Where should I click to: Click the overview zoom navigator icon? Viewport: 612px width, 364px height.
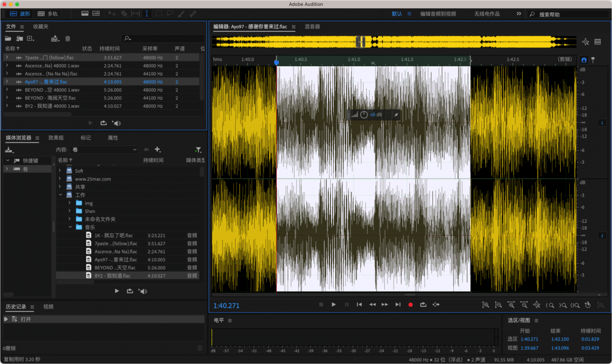click(585, 42)
